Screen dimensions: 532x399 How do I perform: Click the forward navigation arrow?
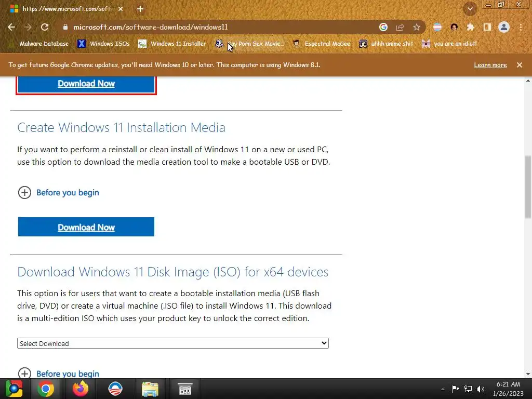(x=28, y=27)
